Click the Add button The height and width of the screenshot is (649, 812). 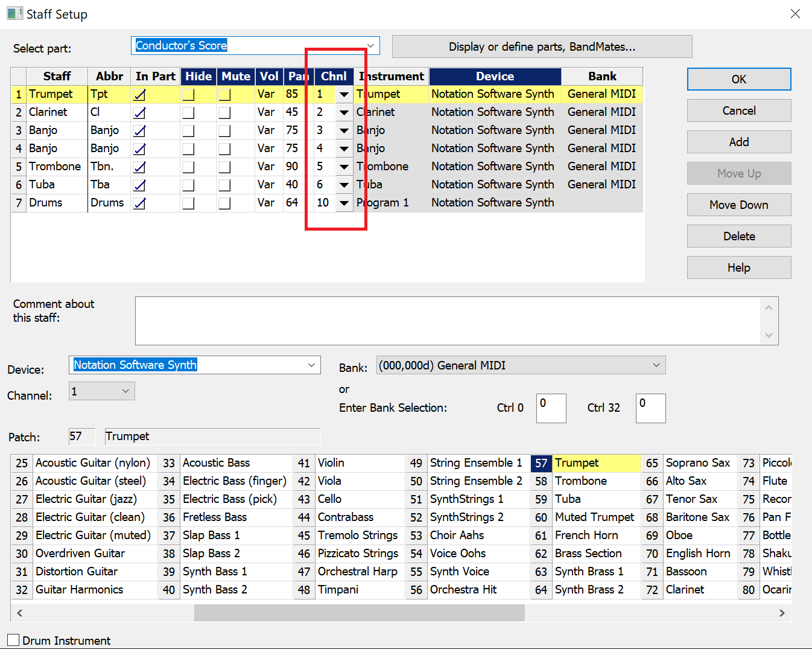click(x=738, y=142)
